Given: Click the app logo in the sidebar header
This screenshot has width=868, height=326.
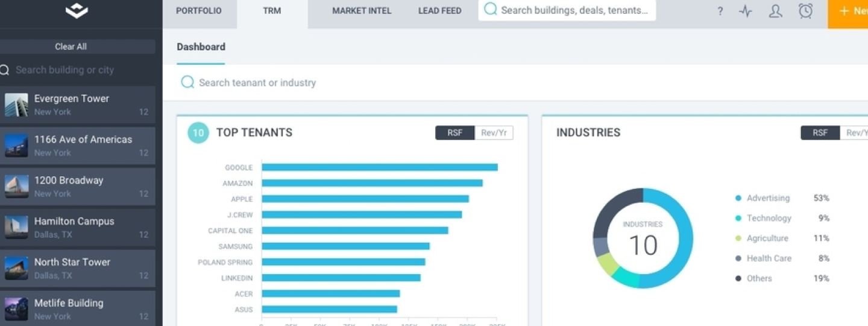Looking at the screenshot, I should point(77,10).
